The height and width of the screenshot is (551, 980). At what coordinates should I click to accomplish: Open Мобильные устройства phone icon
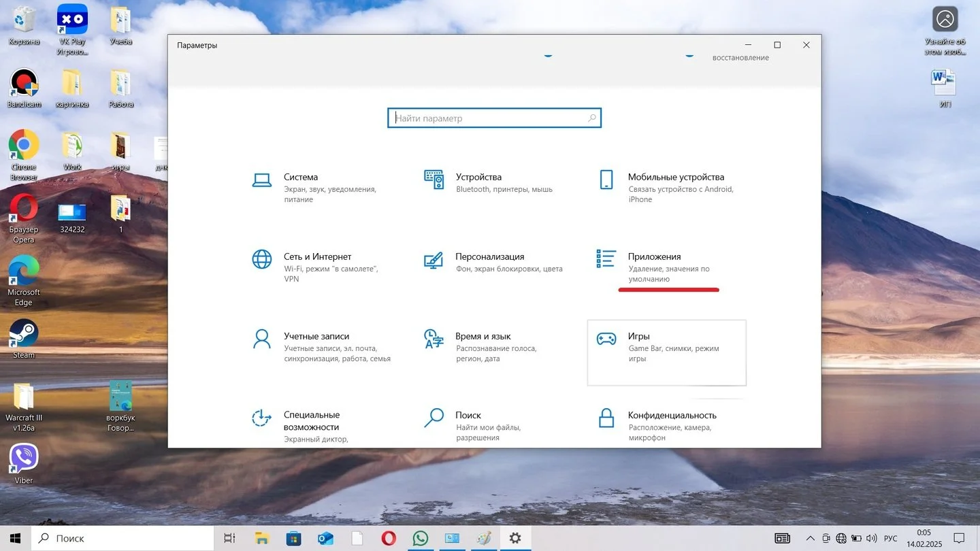tap(606, 180)
